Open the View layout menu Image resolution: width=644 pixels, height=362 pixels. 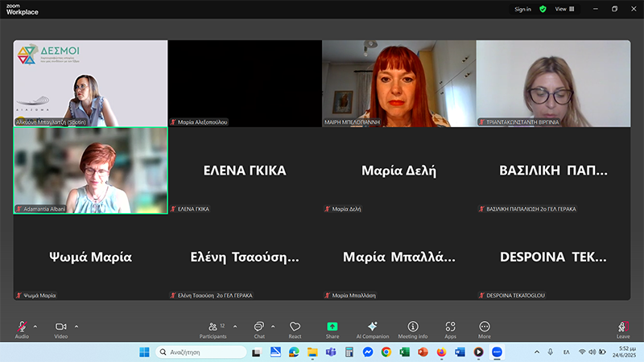coord(564,9)
